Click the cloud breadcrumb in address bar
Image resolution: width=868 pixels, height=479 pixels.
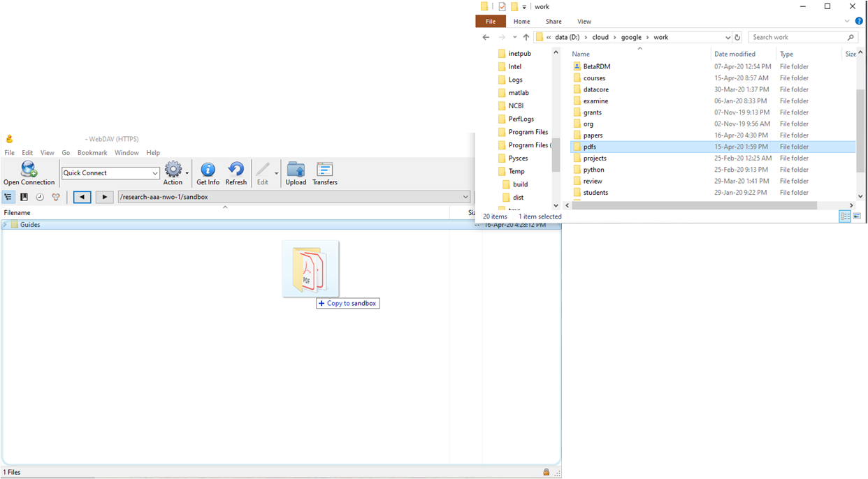pyautogui.click(x=600, y=38)
